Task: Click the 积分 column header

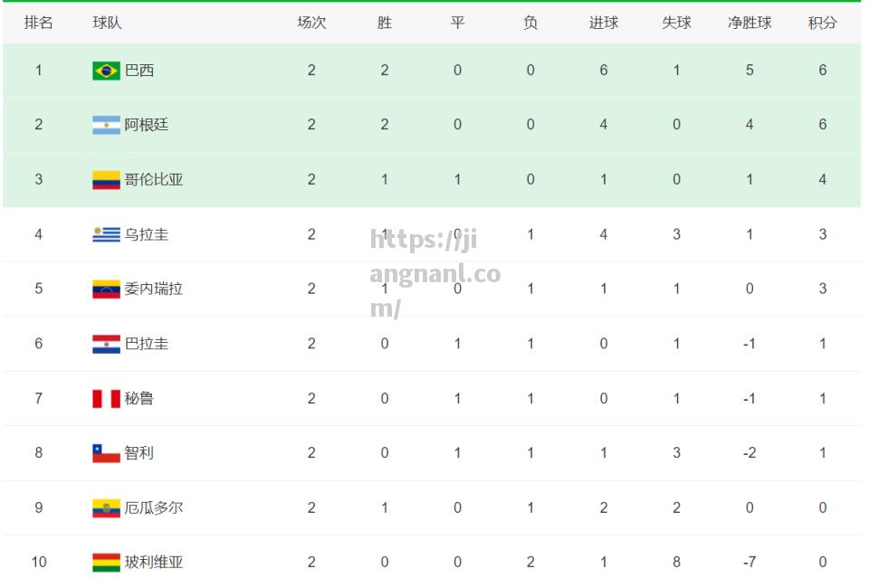Action: click(823, 23)
